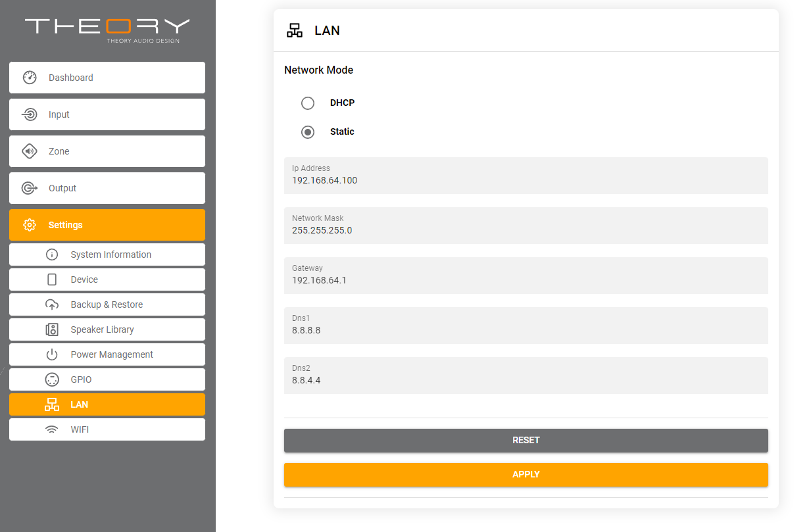Open the Zone menu item
Image resolution: width=809 pixels, height=532 pixels.
click(x=107, y=151)
